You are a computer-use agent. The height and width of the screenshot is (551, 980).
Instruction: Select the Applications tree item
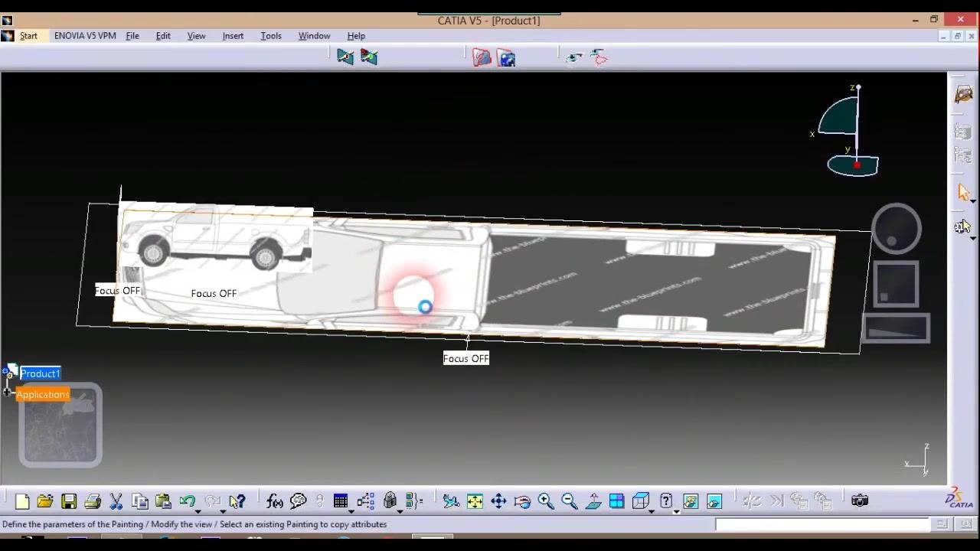(43, 394)
